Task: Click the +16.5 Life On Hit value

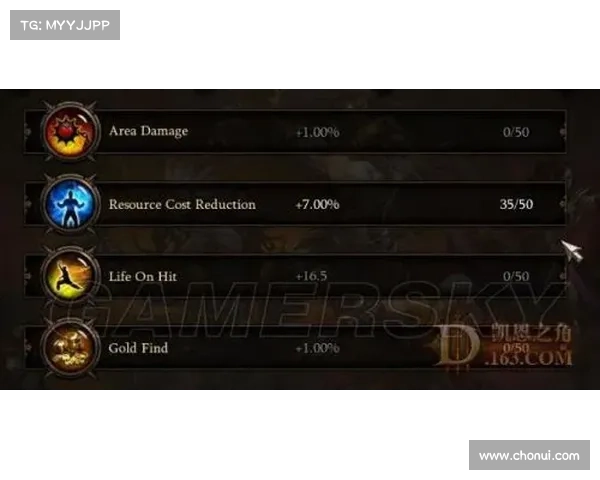Action: click(311, 276)
